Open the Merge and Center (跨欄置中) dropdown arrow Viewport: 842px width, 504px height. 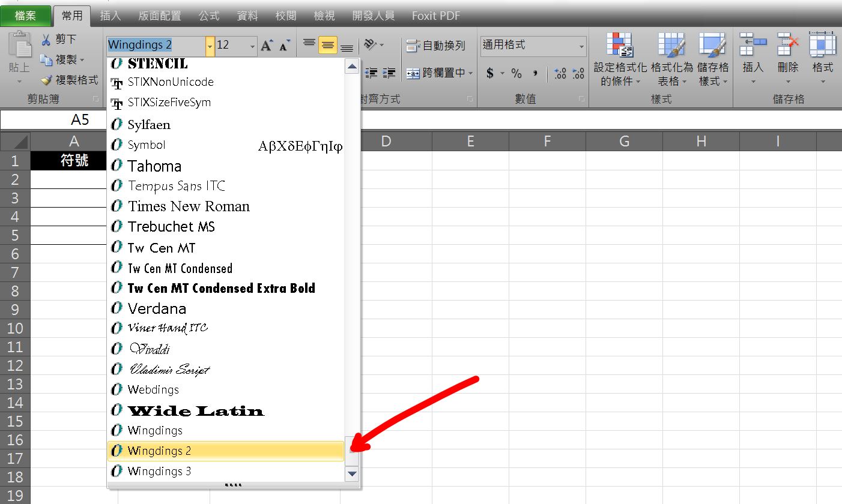(471, 73)
